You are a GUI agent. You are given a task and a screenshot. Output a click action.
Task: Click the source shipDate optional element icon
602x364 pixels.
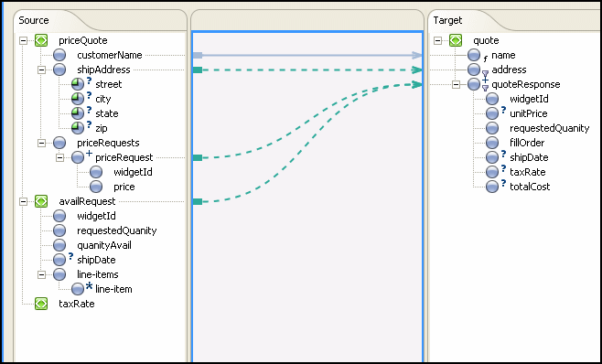[x=59, y=260]
